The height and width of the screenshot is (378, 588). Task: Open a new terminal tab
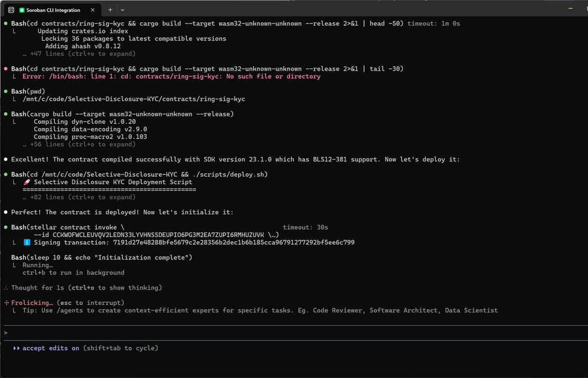click(x=111, y=10)
